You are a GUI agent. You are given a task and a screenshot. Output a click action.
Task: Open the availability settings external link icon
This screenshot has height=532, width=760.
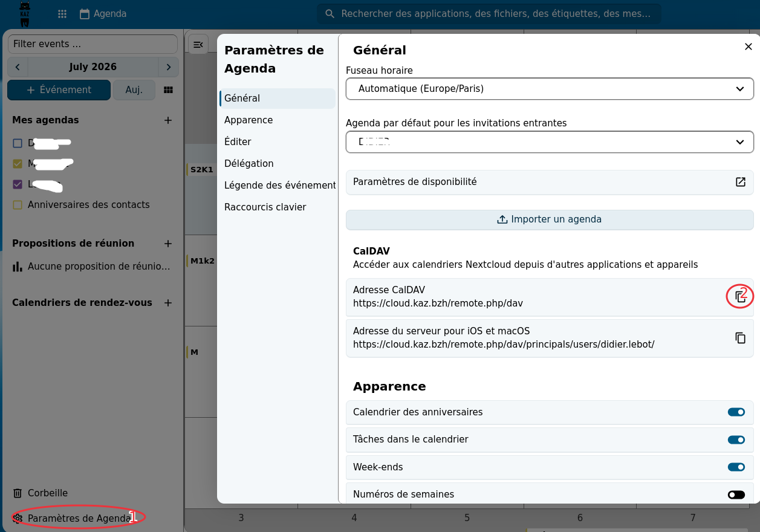[x=740, y=182]
